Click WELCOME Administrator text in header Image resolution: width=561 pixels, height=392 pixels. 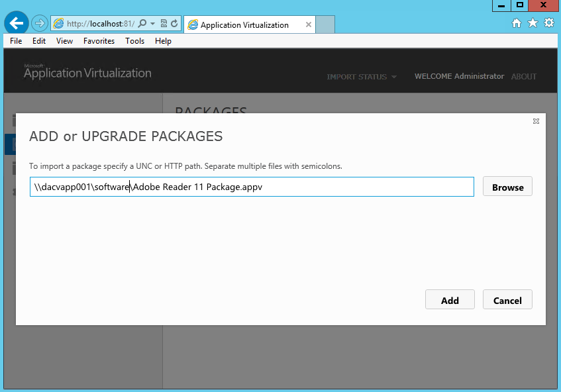(460, 76)
